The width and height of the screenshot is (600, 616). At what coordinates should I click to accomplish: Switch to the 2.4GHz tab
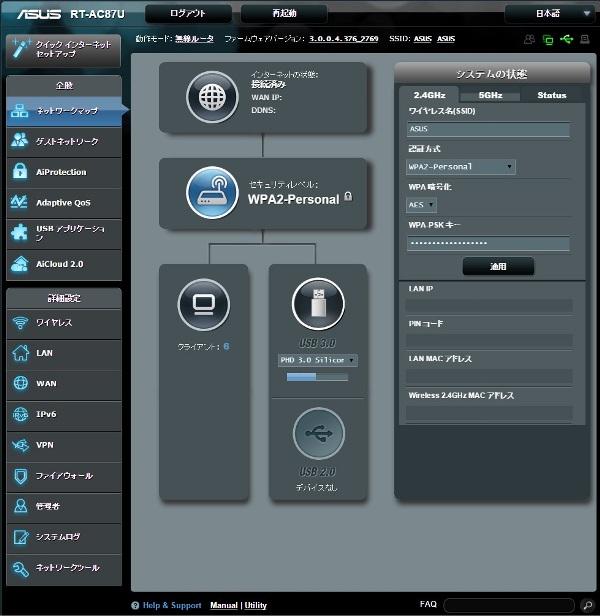[x=429, y=95]
